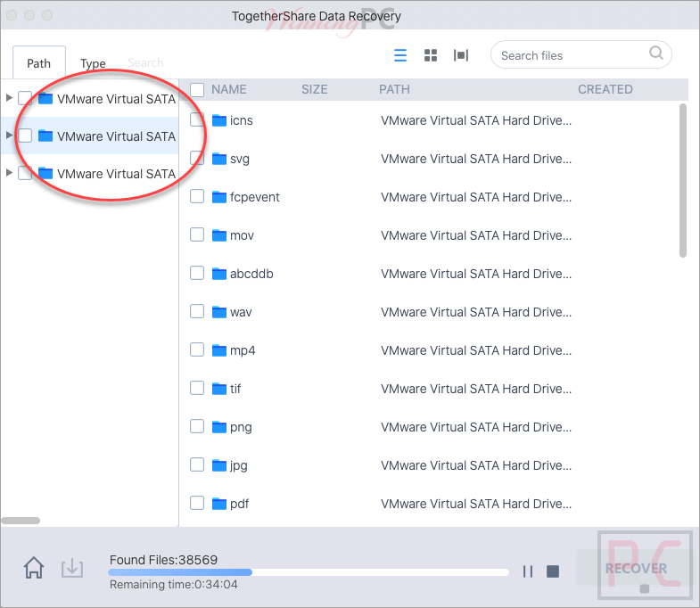Screen dimensions: 700x608
Task: Switch to list view layout
Action: (x=400, y=55)
